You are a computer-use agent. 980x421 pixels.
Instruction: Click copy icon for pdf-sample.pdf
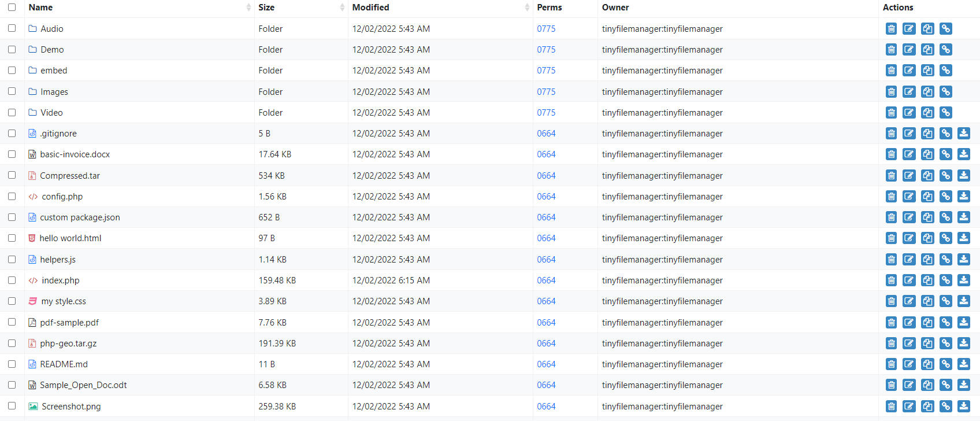(x=927, y=323)
